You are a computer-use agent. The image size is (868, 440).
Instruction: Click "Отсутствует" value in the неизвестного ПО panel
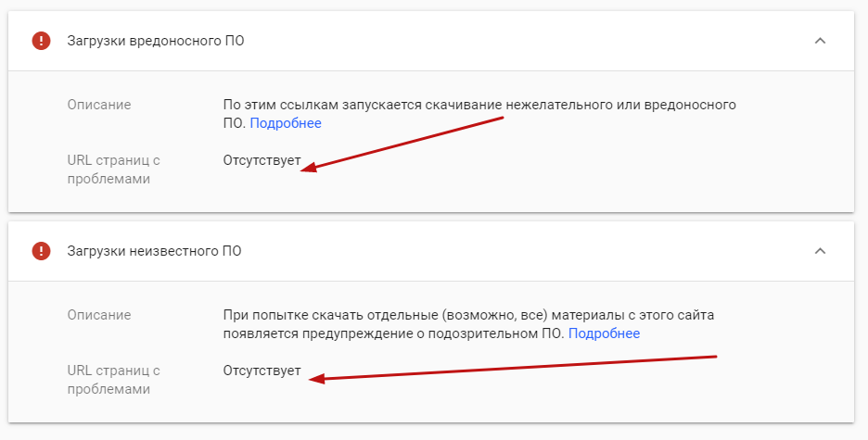(262, 371)
